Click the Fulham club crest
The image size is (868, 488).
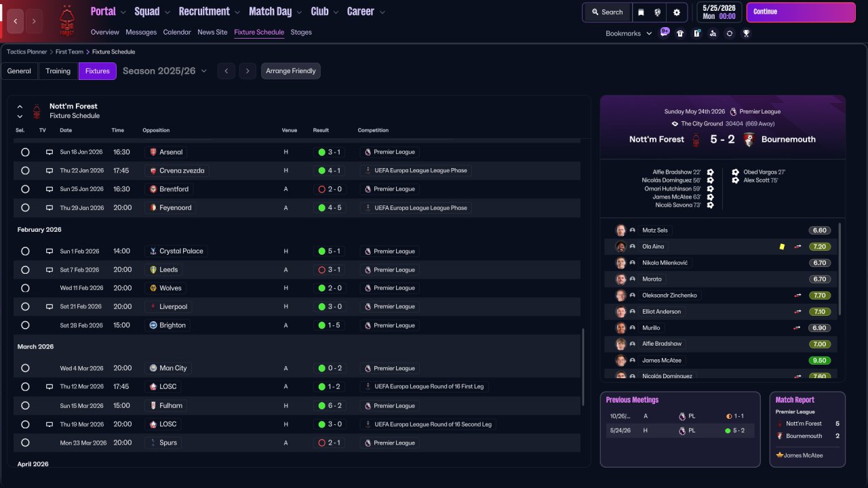[x=153, y=406]
